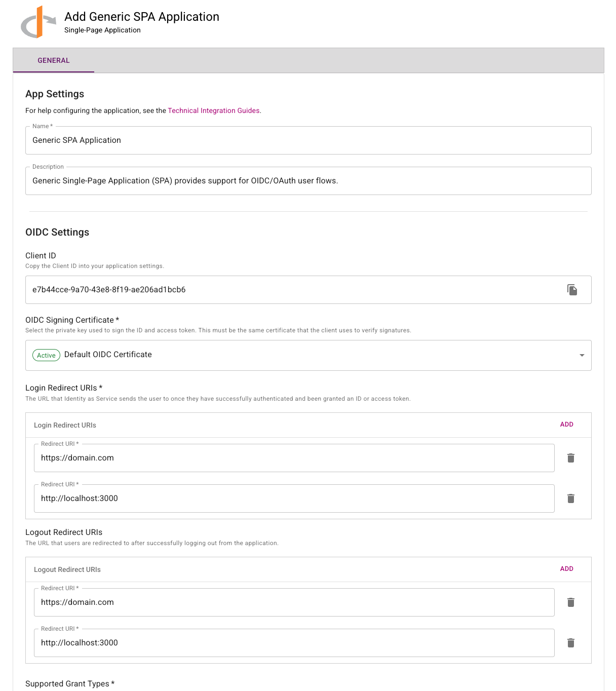Click ADD under Logout Redirect URIs
Viewport: 616px width, 691px height.
click(x=566, y=569)
